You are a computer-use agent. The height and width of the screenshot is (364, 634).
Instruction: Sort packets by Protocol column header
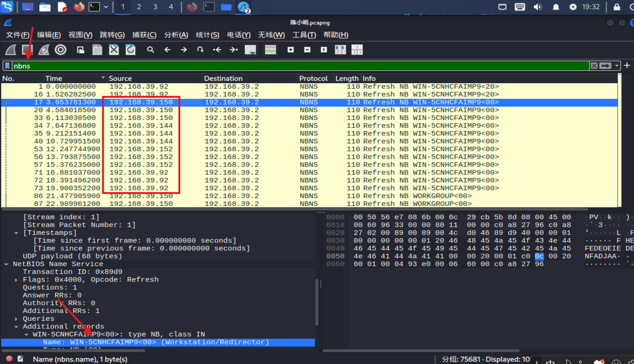(x=313, y=78)
